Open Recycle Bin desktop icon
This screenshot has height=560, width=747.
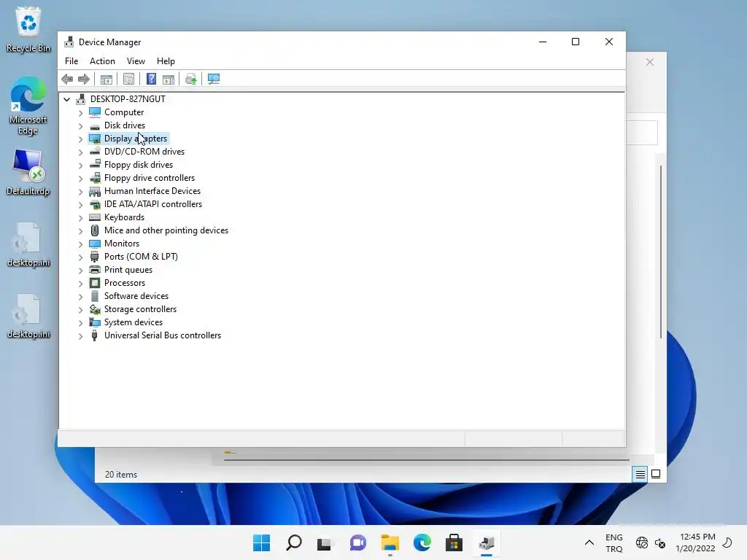click(x=28, y=29)
